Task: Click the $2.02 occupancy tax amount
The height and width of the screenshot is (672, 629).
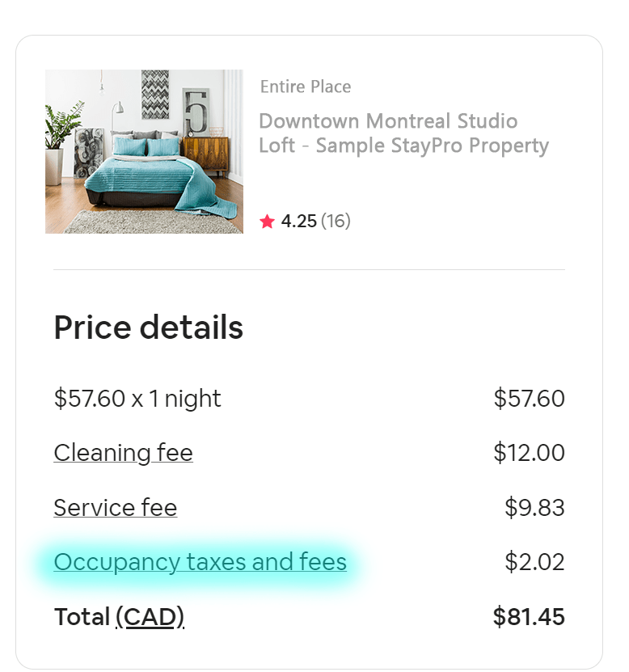Action: (534, 562)
